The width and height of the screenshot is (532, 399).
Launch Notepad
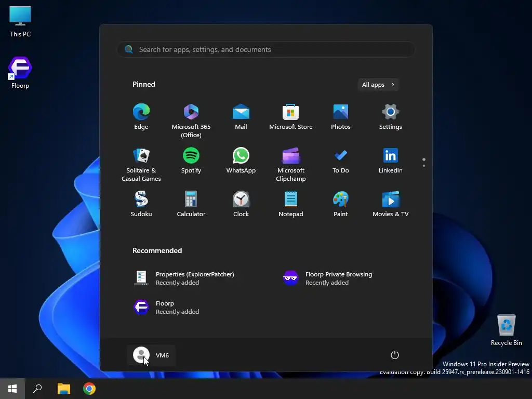point(291,204)
